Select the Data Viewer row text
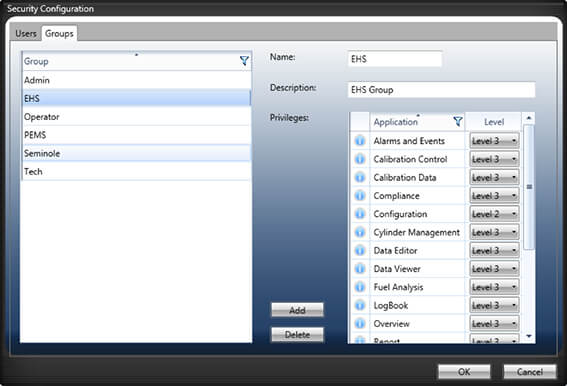Viewport: 567px width, 386px height. coord(397,269)
